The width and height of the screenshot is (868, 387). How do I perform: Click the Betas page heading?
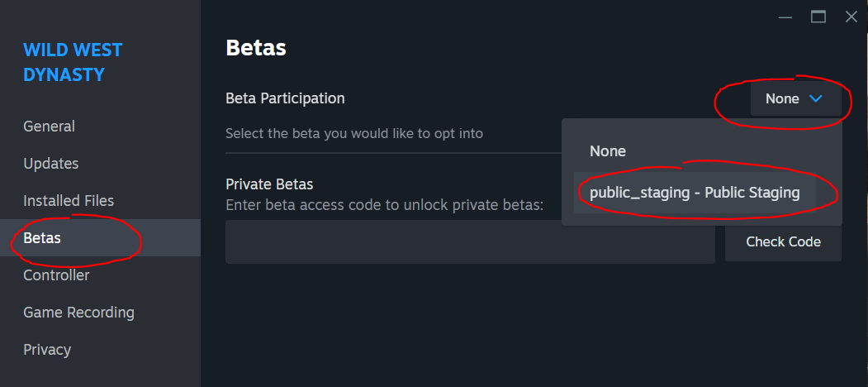[256, 48]
